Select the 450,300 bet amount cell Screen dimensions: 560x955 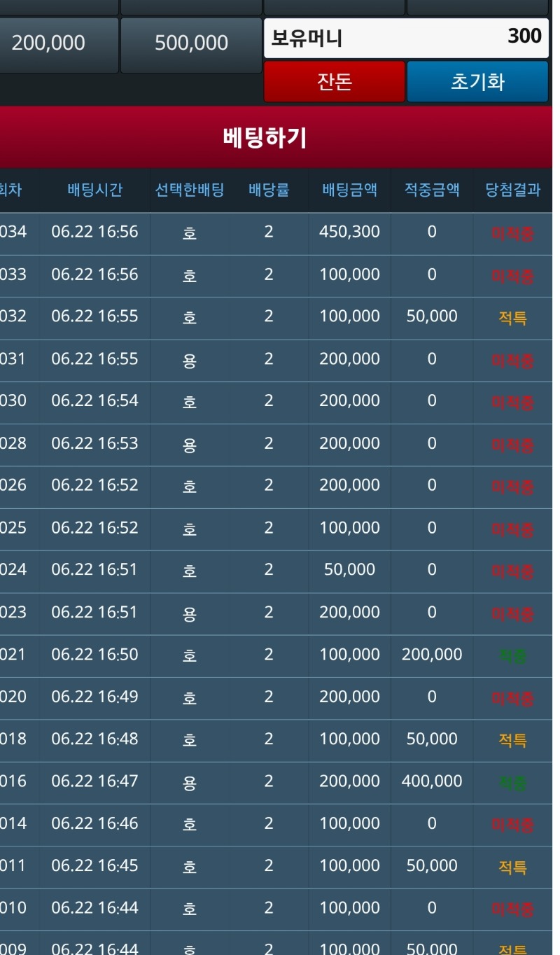pos(349,232)
